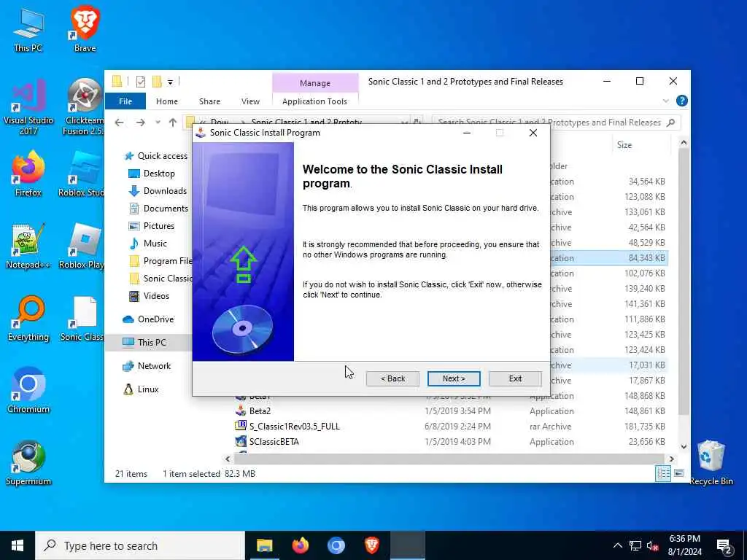Click the horizontal scrollbar in Explorer
747x560 pixels.
448,459
